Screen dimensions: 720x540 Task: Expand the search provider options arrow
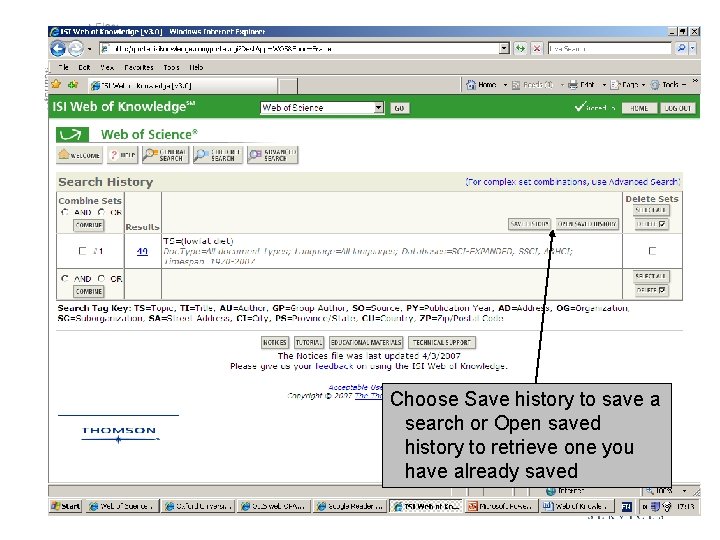pos(692,48)
